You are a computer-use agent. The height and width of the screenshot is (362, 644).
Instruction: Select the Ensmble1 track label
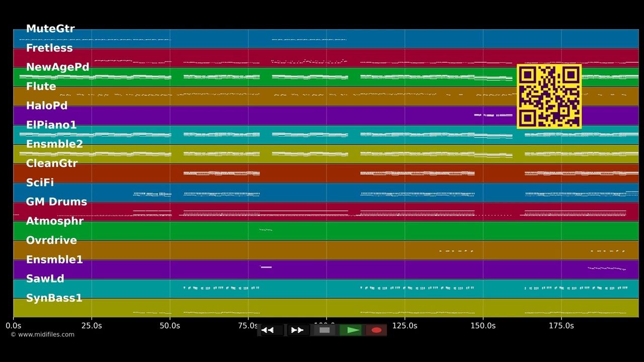[54, 259]
